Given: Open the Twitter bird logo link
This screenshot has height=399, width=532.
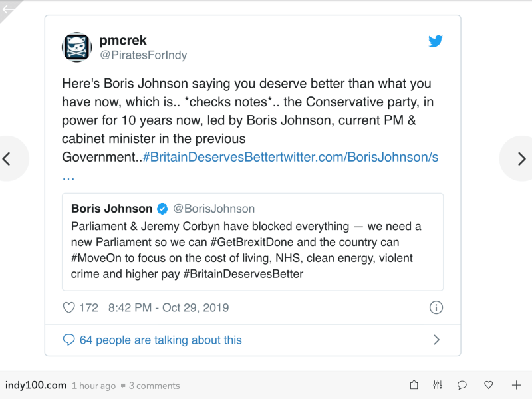Looking at the screenshot, I should (436, 41).
